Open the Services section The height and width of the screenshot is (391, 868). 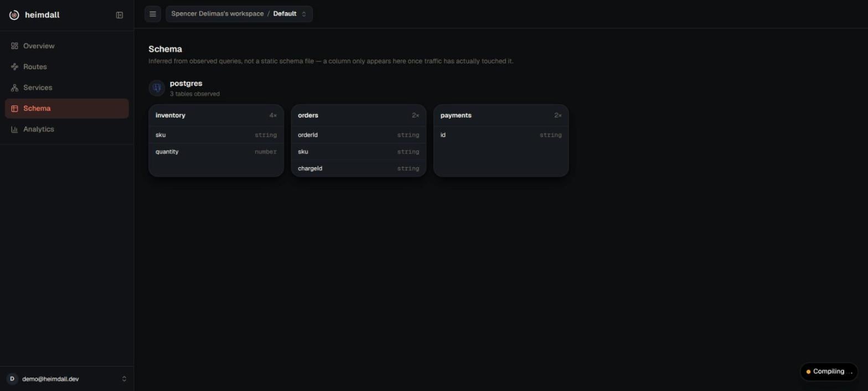click(x=67, y=88)
